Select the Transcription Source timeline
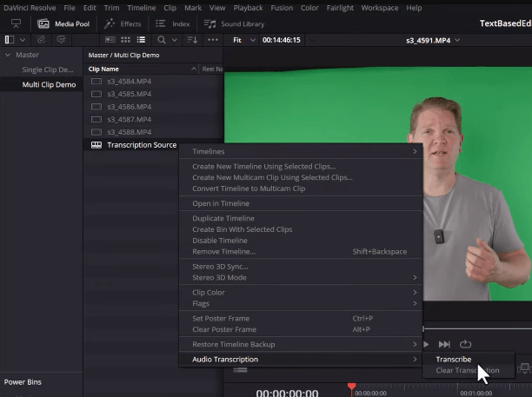 142,145
